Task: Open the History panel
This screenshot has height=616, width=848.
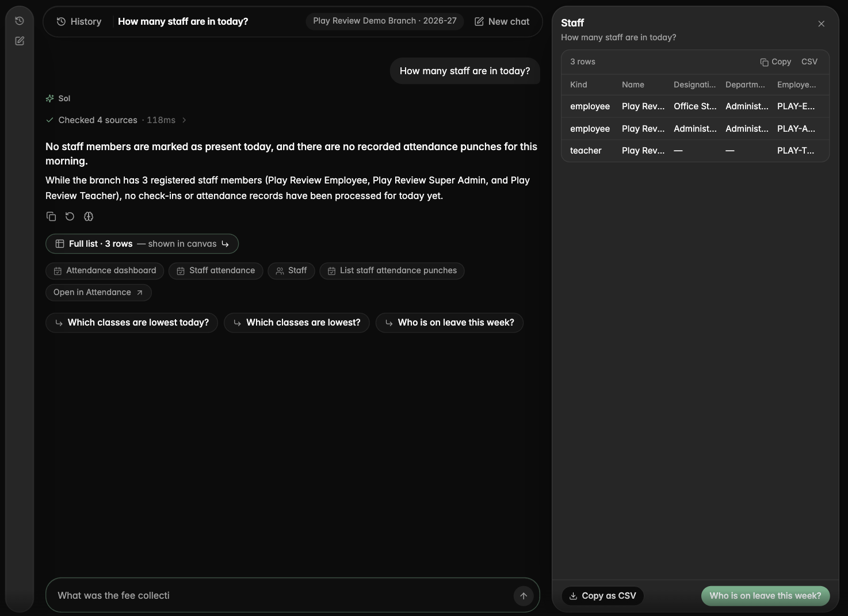Action: tap(79, 21)
